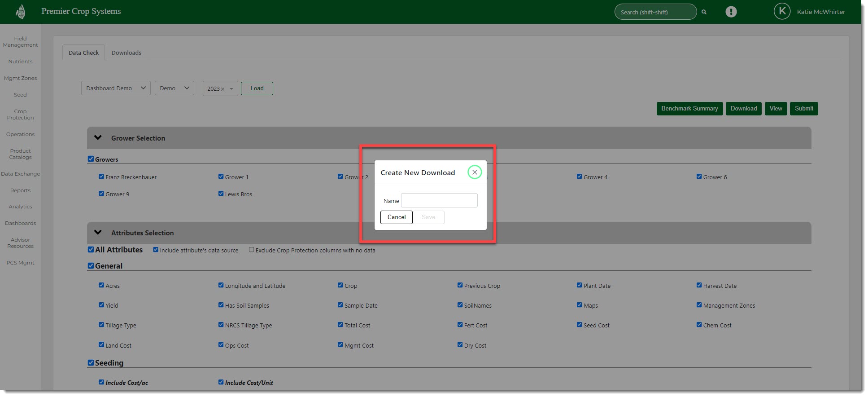Open the Demo dropdown selector

[174, 88]
